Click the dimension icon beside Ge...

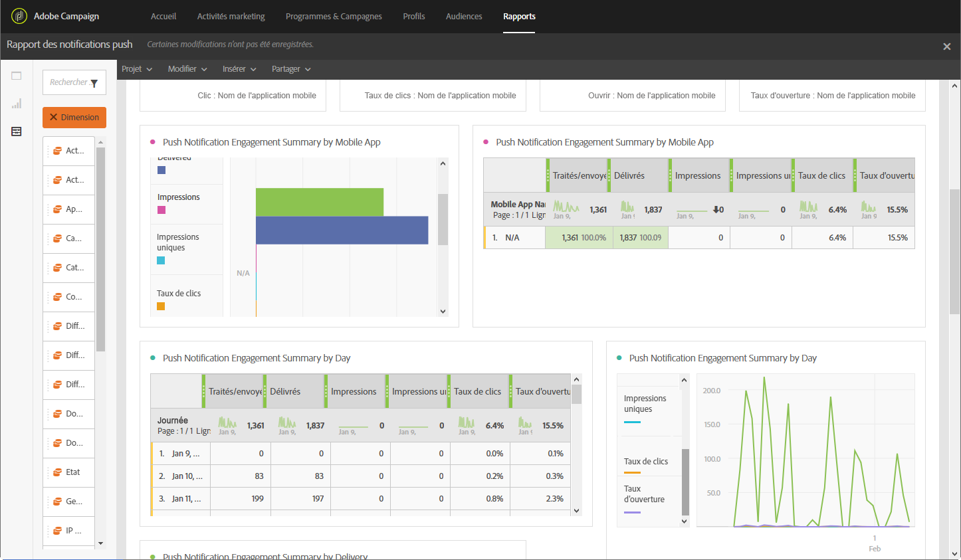(x=58, y=502)
